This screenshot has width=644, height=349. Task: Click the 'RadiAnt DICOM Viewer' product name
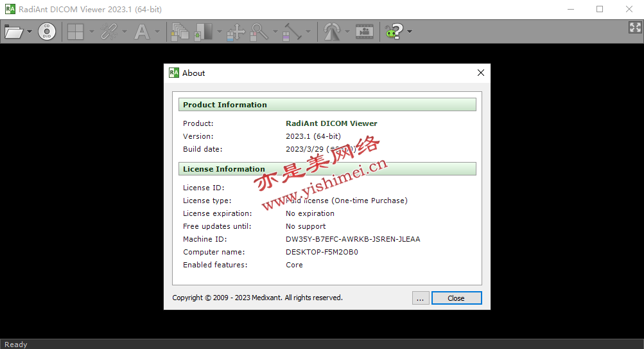[331, 123]
